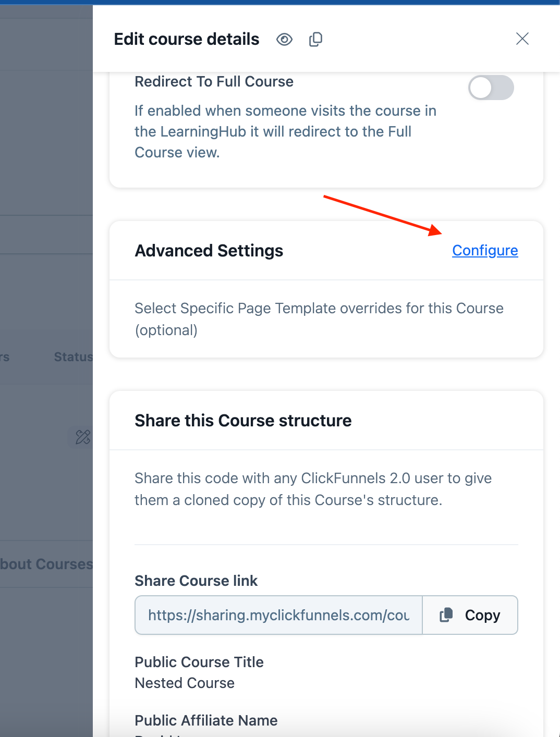The width and height of the screenshot is (560, 737).
Task: Copy the Share Course link
Action: (470, 615)
